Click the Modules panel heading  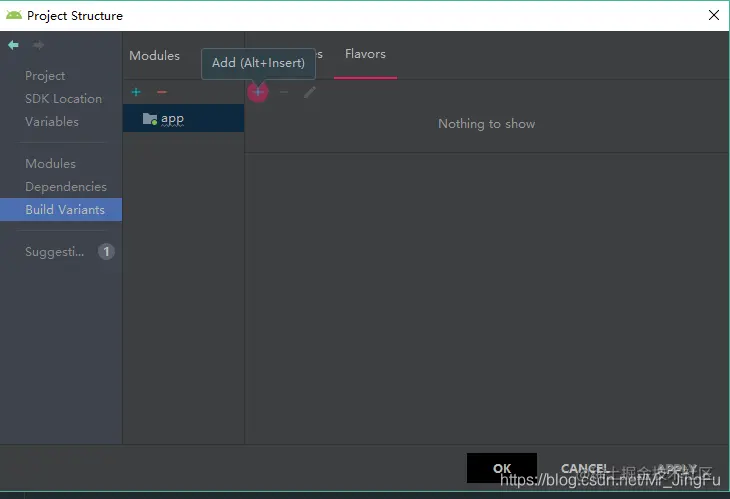[154, 55]
